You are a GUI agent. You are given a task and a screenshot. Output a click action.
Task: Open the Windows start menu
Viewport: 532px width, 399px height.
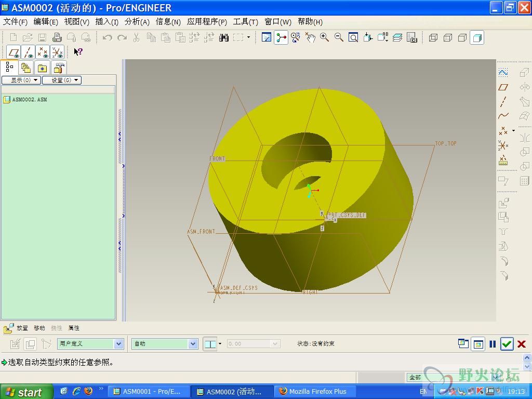tap(26, 392)
